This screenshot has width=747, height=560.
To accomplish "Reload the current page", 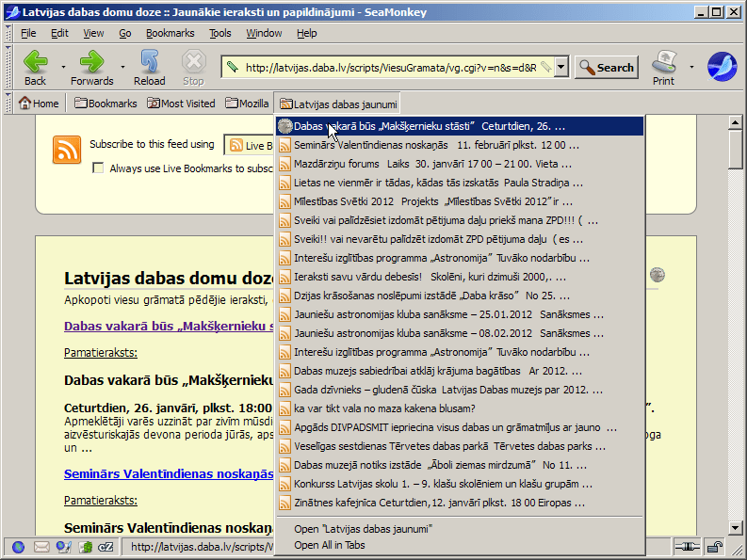I will [150, 61].
